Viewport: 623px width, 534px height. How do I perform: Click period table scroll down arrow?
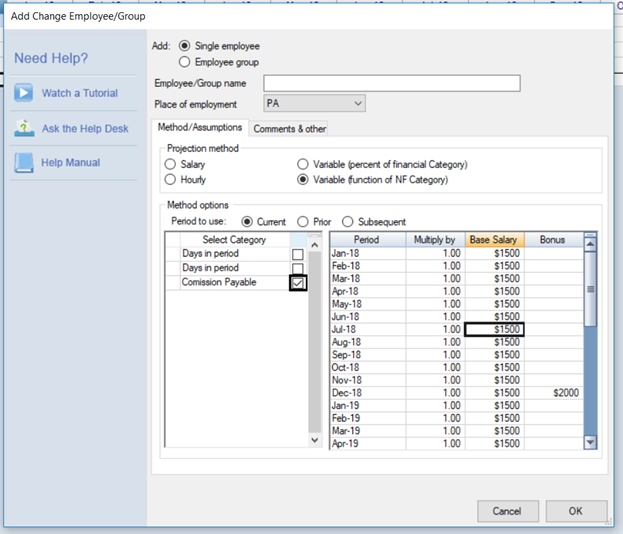tap(590, 442)
